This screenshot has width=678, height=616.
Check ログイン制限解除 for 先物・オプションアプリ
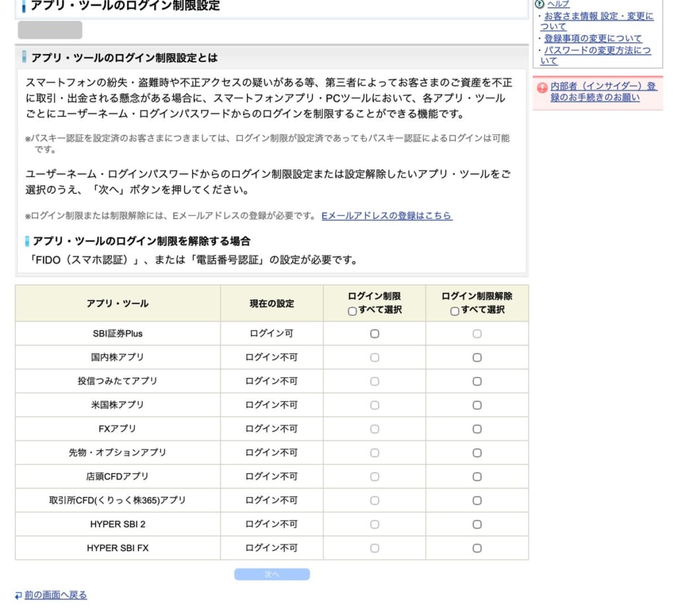(x=477, y=452)
